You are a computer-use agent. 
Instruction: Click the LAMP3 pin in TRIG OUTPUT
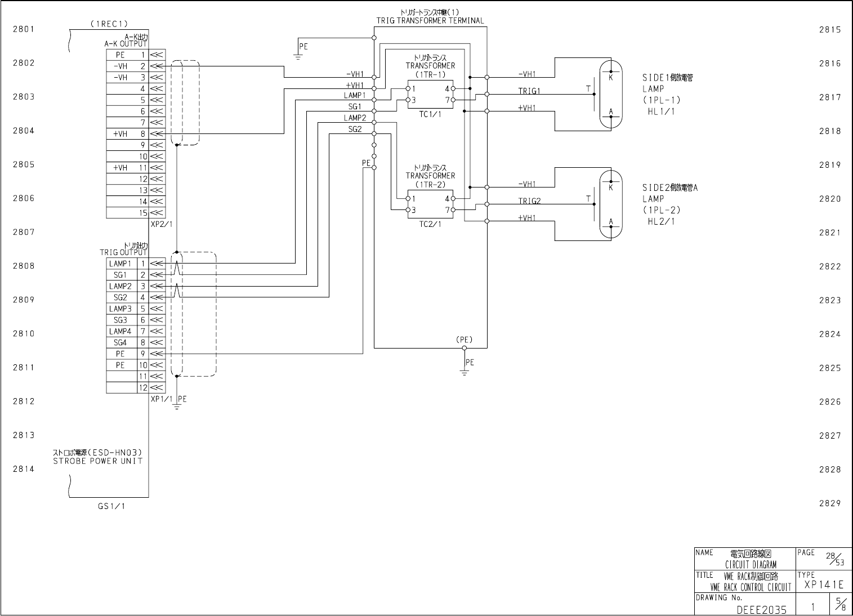[x=120, y=309]
